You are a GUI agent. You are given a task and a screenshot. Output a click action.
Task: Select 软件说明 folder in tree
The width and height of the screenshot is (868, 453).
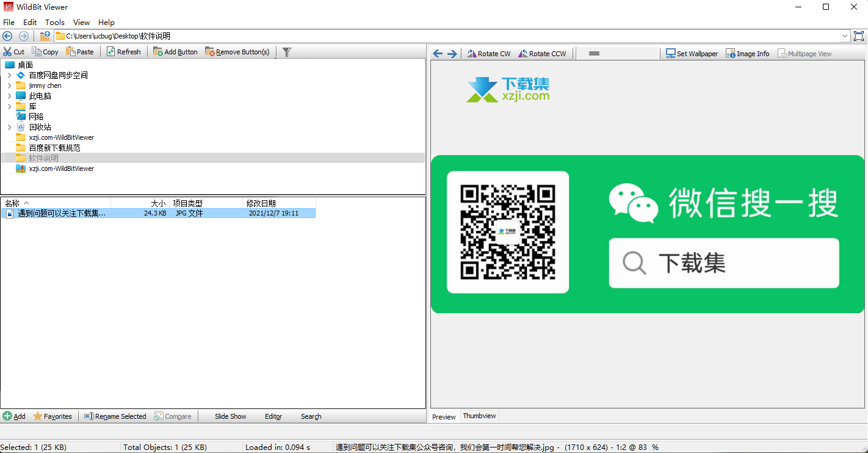pyautogui.click(x=43, y=158)
